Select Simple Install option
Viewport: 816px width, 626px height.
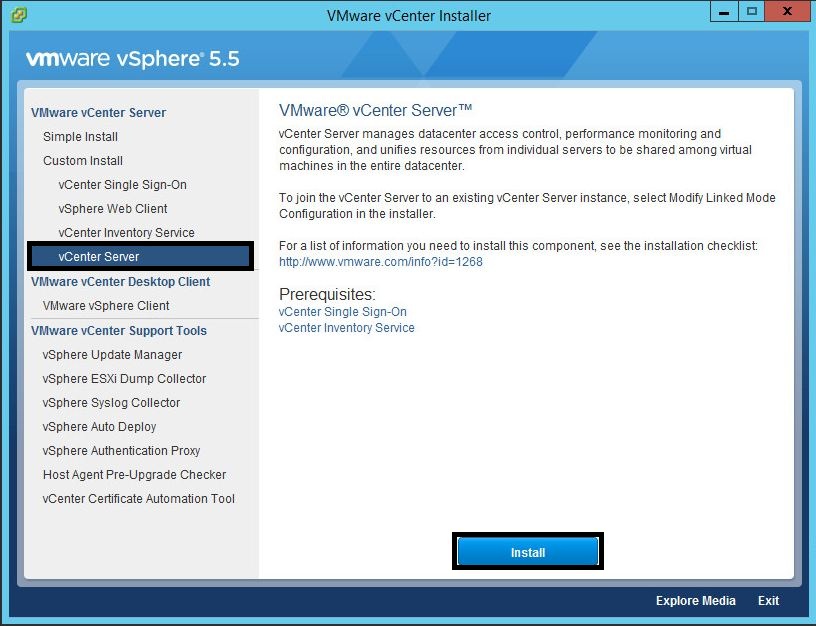click(80, 137)
